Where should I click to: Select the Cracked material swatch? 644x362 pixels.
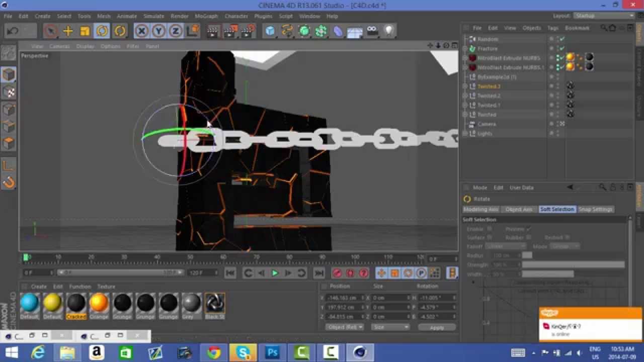coord(76,306)
